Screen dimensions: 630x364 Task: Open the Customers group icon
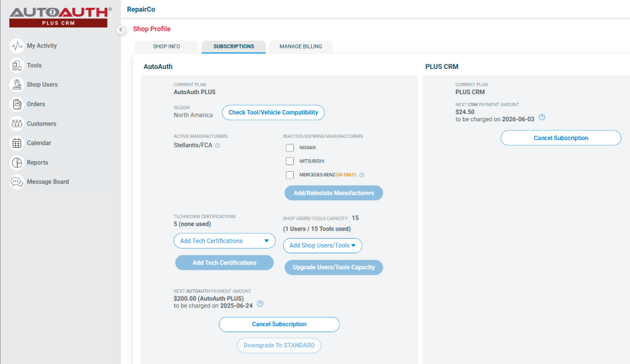coord(17,124)
